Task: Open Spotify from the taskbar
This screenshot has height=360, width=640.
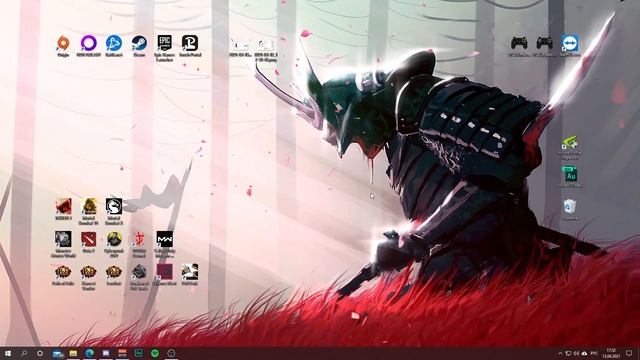Action: click(155, 353)
